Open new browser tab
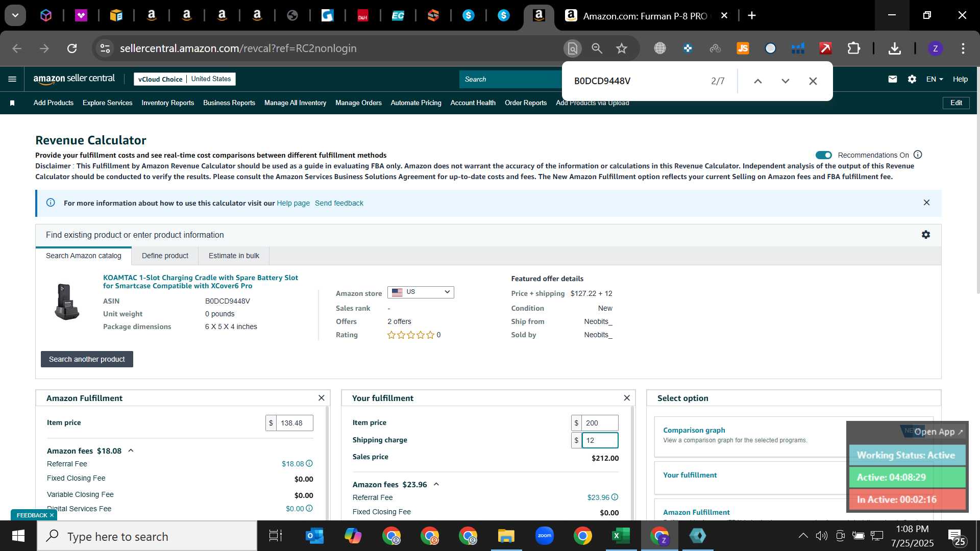The image size is (980, 551). click(x=752, y=16)
